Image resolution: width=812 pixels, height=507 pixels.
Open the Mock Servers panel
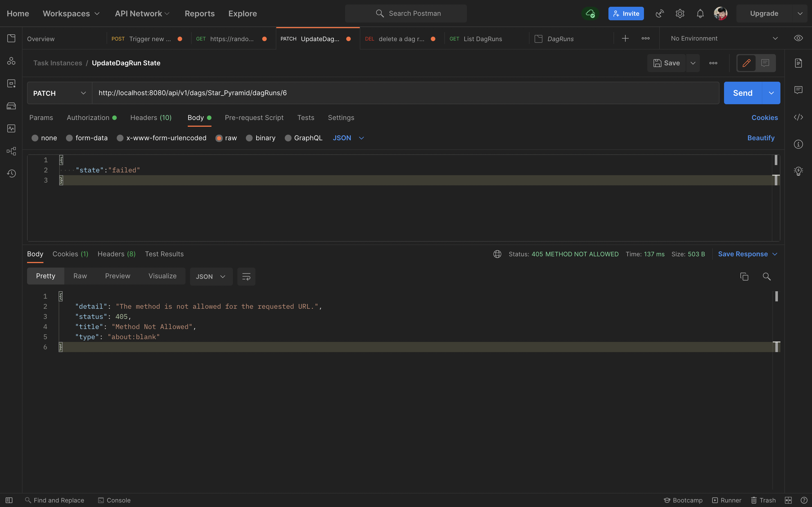pyautogui.click(x=11, y=106)
